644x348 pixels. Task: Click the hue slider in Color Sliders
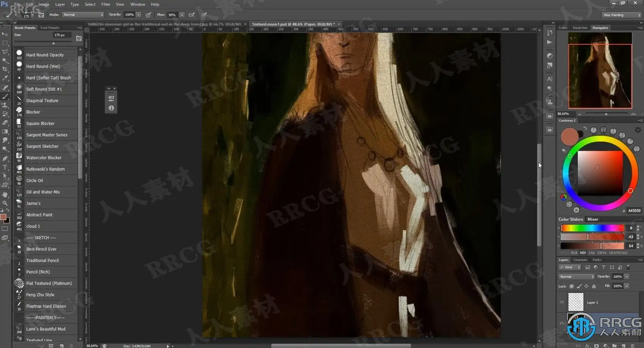[x=592, y=228]
